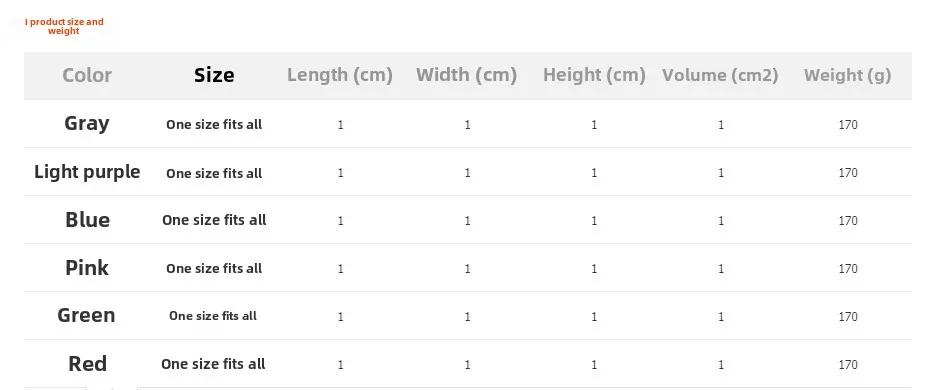Click the Green color row label

click(x=86, y=316)
